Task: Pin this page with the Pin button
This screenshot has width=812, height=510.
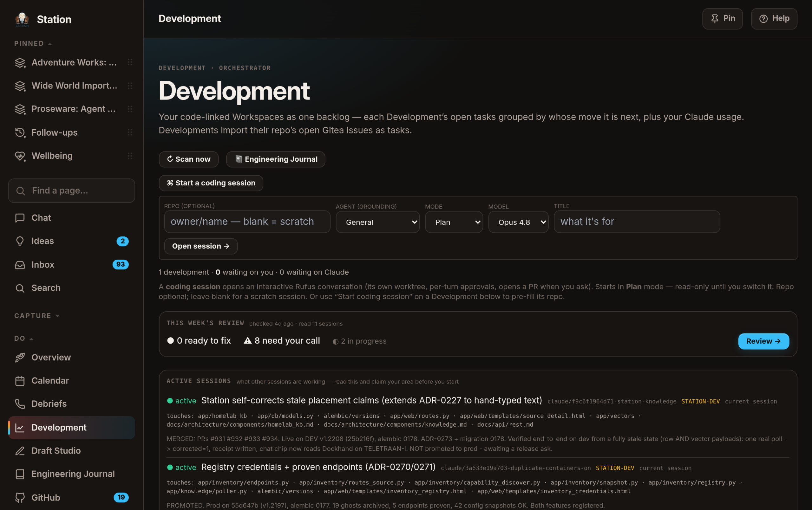Action: [723, 18]
